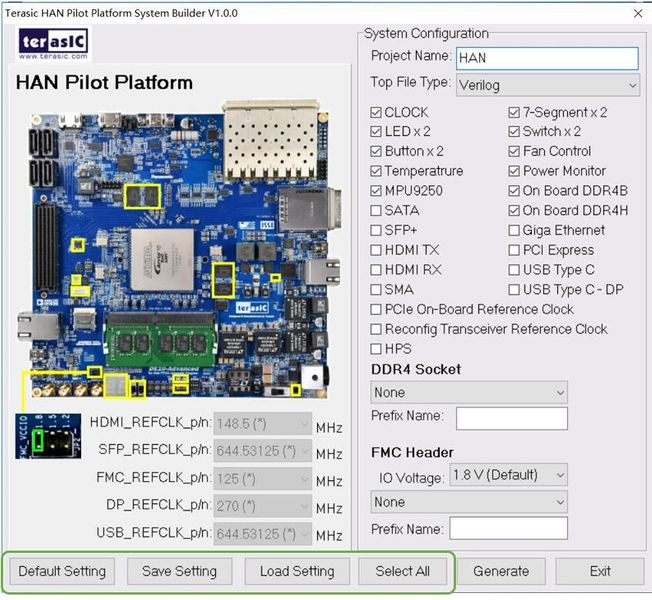Open the DDR4 Socket dropdown
The image size is (652, 600).
(x=469, y=392)
